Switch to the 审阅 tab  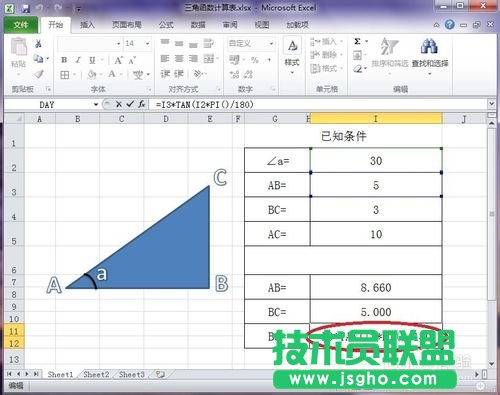pos(230,25)
